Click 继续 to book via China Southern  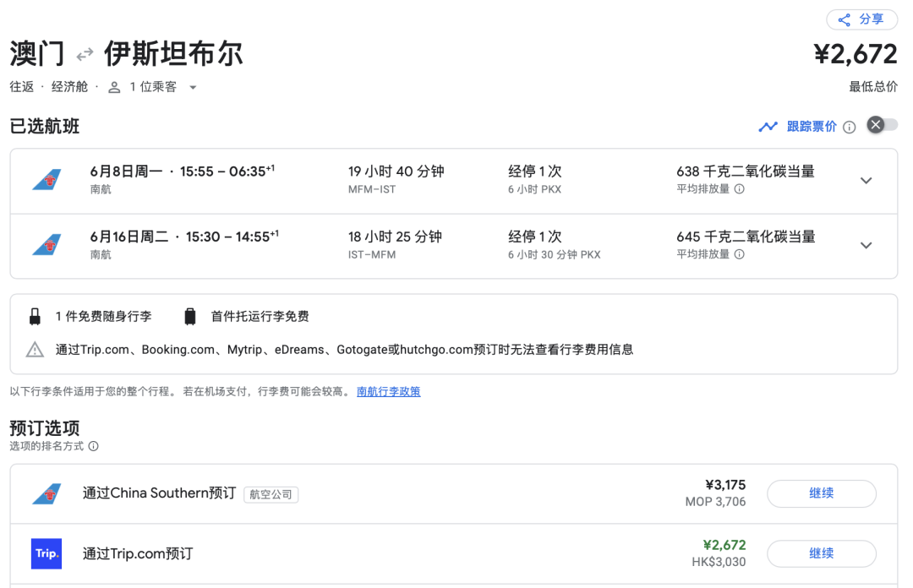[x=821, y=493]
